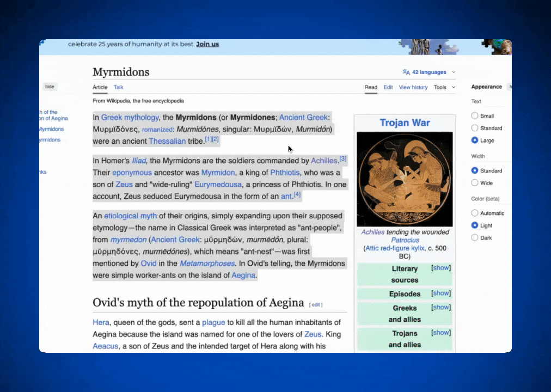Screen dimensions: 551x392
Task: Open the Iliad link
Action: click(139, 161)
